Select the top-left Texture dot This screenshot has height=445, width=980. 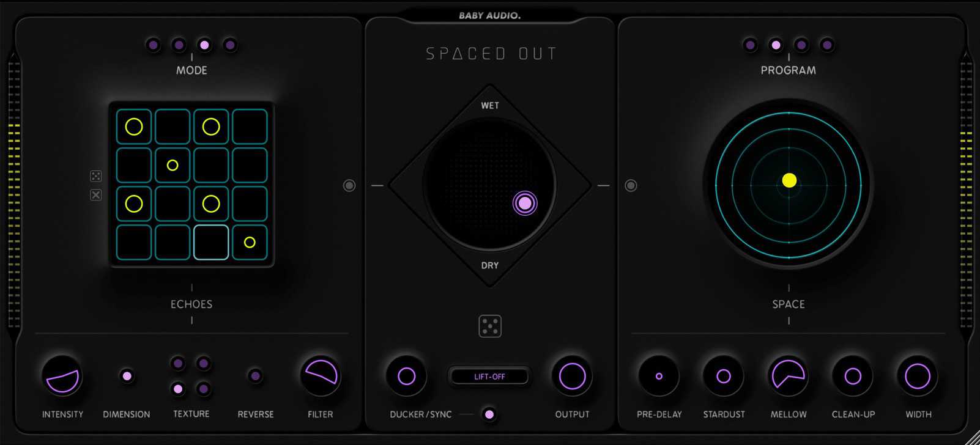[178, 364]
